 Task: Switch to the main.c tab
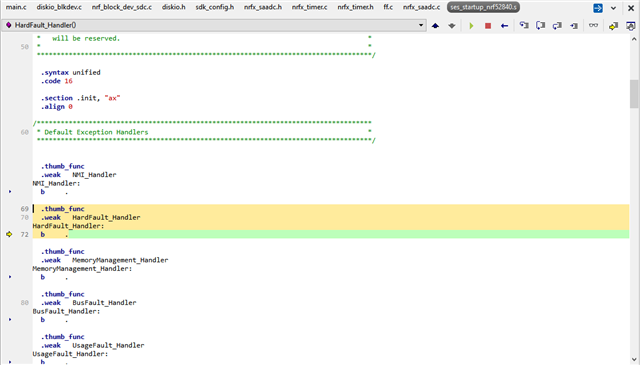pos(16,7)
